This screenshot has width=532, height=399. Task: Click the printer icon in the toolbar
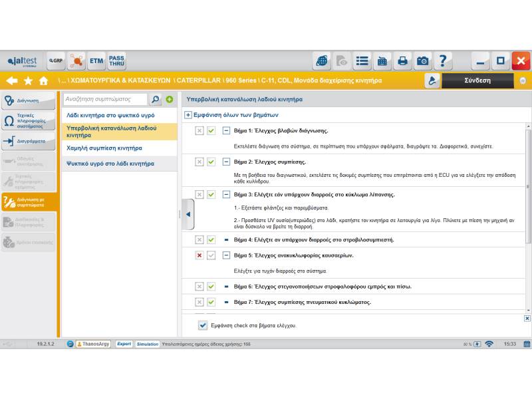pyautogui.click(x=402, y=61)
